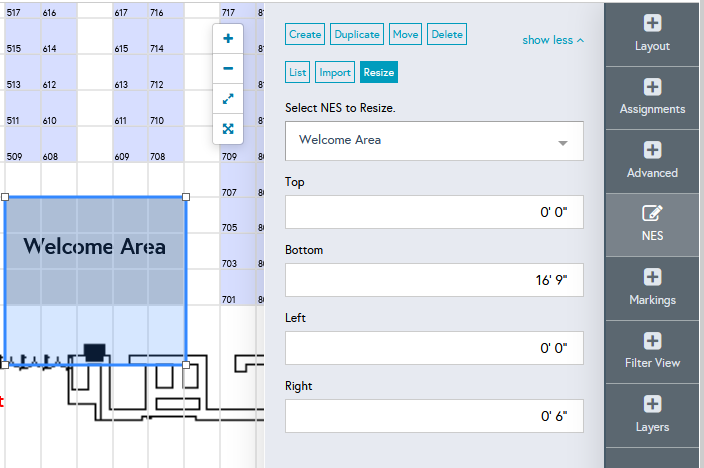
Task: Open the Assignments sidebar panel
Action: 652,96
